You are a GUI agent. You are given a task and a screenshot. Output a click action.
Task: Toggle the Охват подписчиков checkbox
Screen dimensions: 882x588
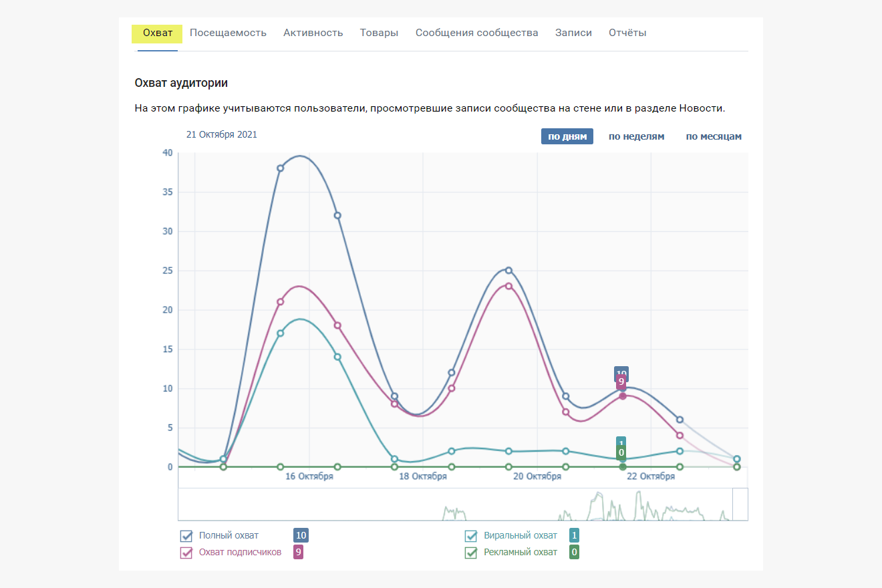click(186, 553)
